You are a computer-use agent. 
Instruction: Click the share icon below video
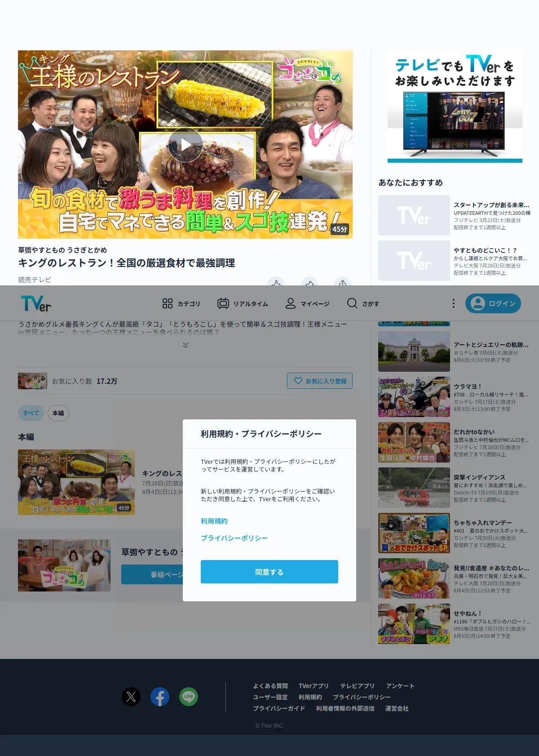343,282
